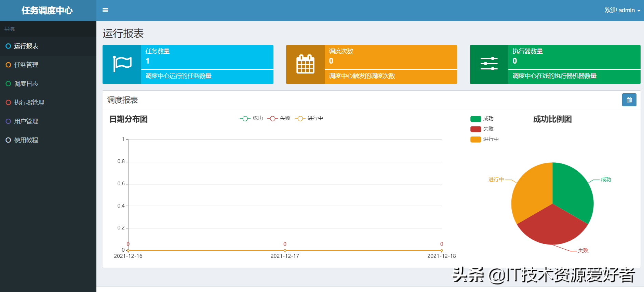
Task: Open the 欢迎 admin user dropdown
Action: point(622,10)
